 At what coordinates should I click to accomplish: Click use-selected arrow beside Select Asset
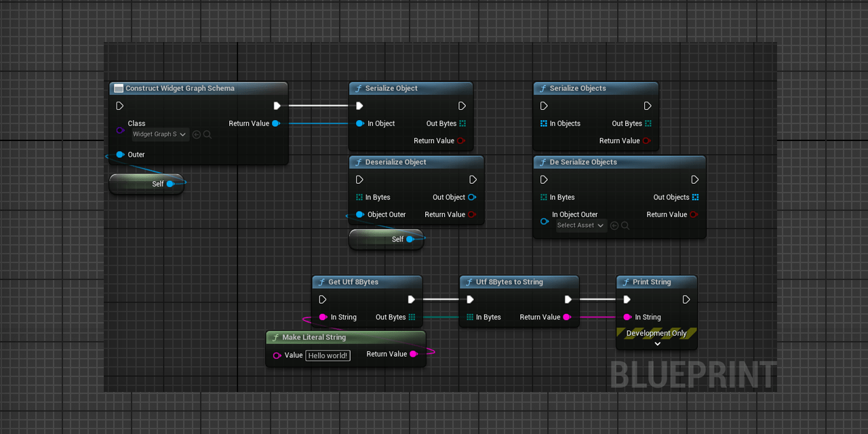614,226
